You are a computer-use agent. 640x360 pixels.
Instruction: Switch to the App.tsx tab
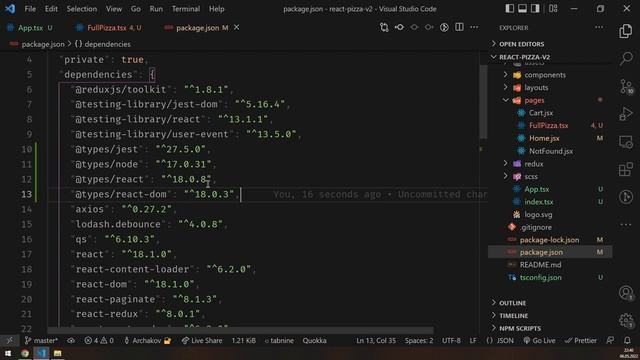tap(30, 27)
